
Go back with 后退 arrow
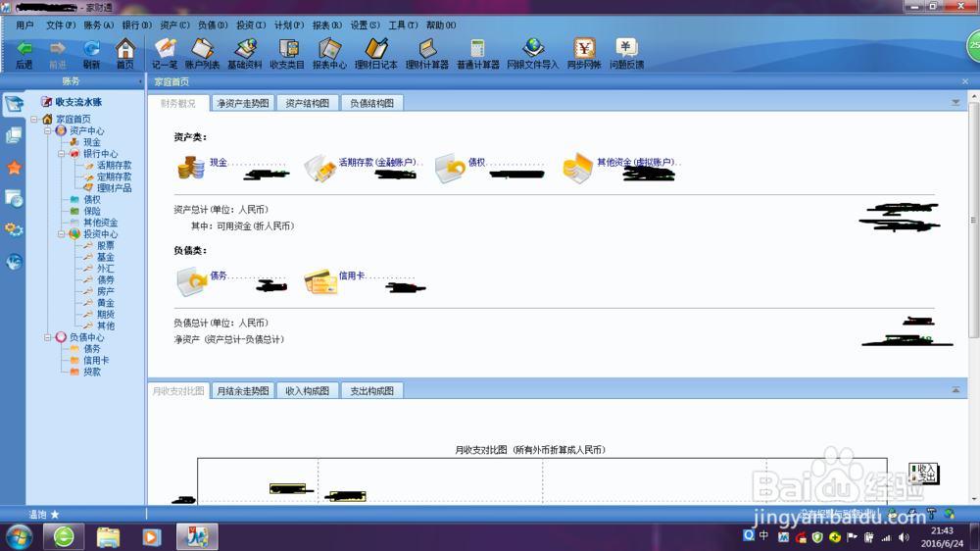(x=24, y=54)
